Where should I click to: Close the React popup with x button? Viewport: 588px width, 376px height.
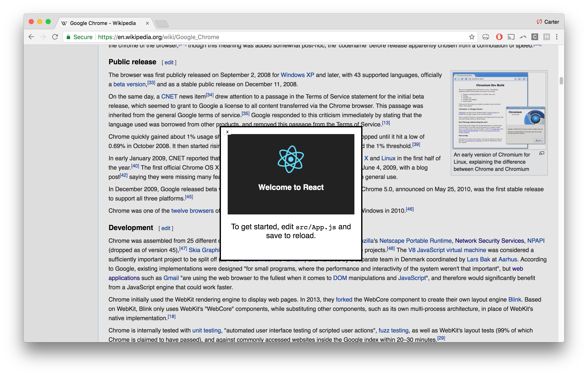click(x=227, y=132)
